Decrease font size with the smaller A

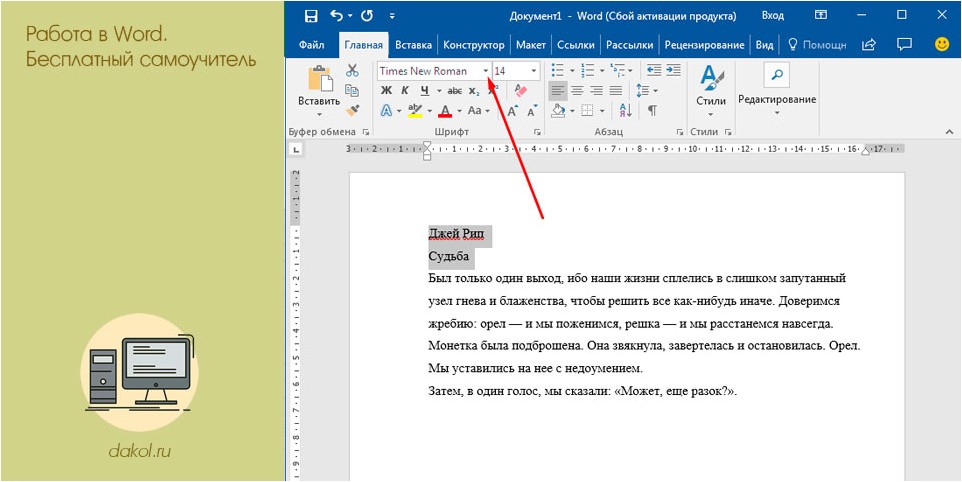click(x=531, y=112)
